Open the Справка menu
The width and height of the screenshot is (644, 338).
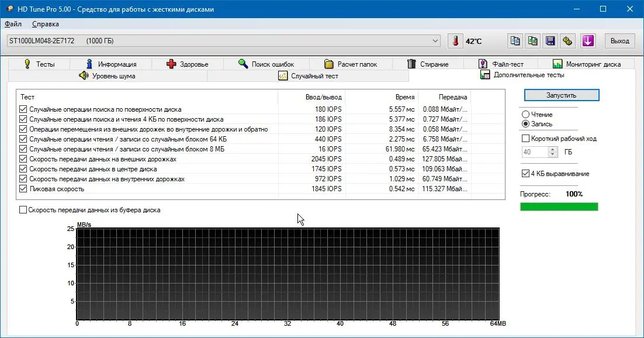pyautogui.click(x=46, y=24)
